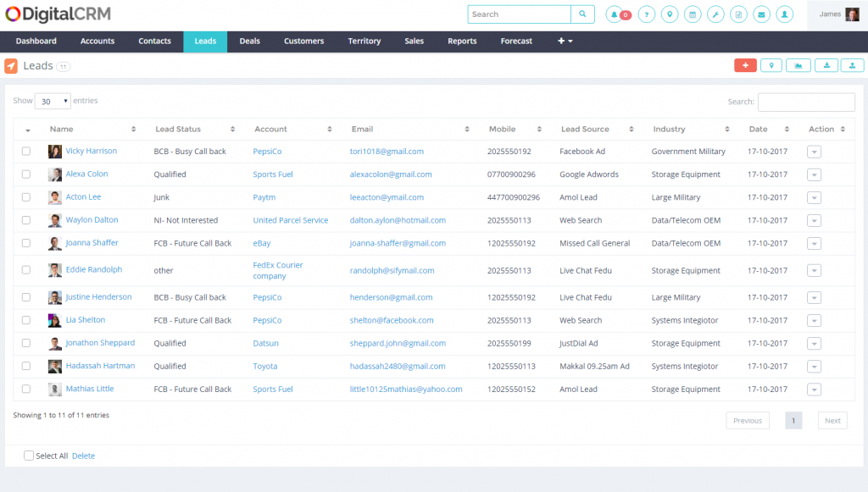Sort by the Date column arrows
This screenshot has height=492, width=868.
787,129
